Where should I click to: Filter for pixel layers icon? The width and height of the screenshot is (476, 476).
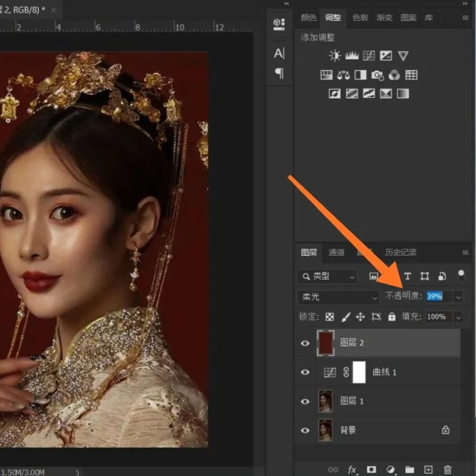point(373,276)
